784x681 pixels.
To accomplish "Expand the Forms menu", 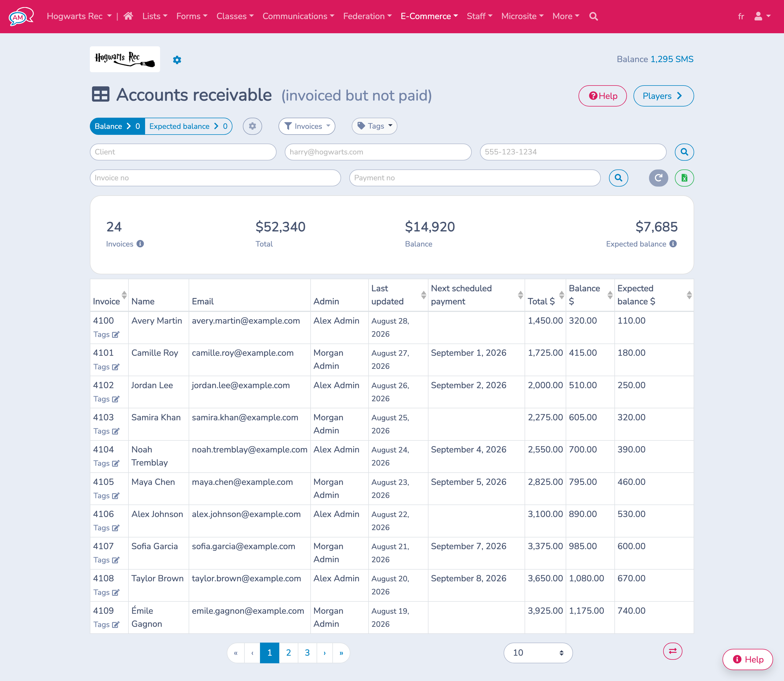I will point(192,16).
